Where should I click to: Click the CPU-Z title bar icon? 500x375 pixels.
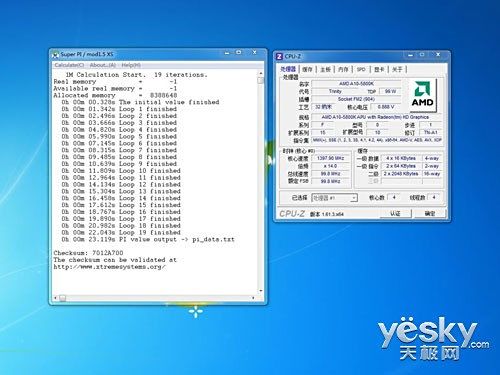(x=279, y=56)
